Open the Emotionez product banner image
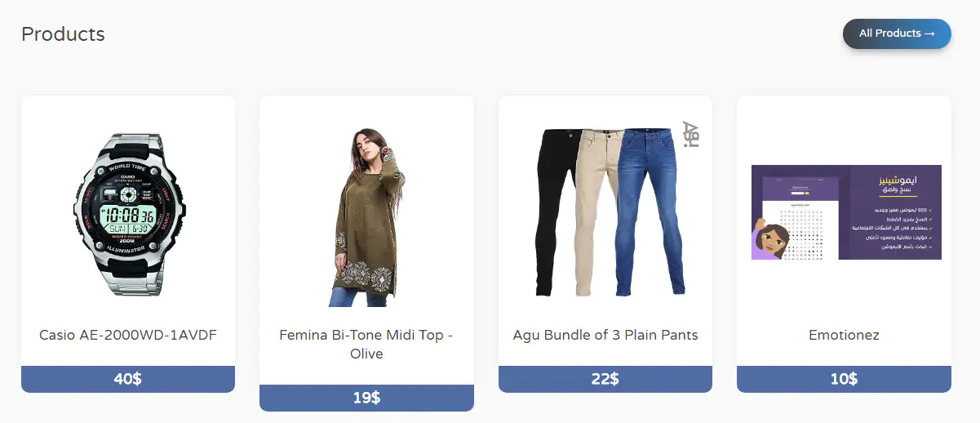The width and height of the screenshot is (980, 423). [845, 212]
